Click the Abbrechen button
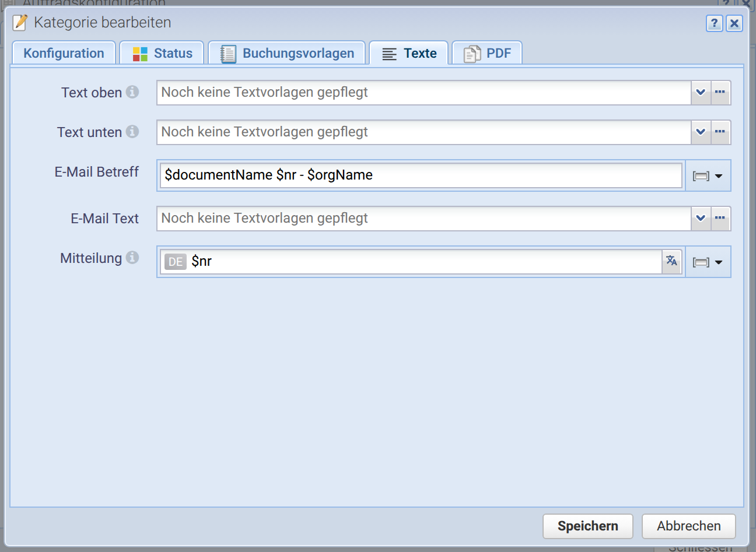The image size is (756, 552). click(689, 526)
